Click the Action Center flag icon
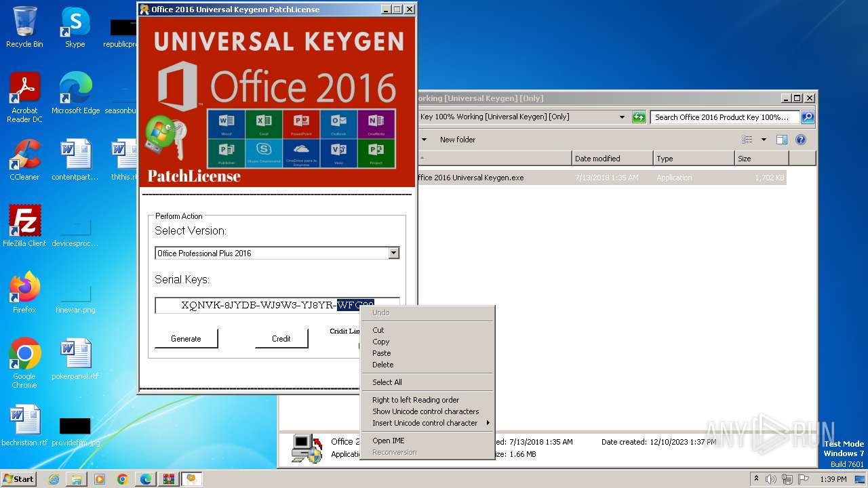The image size is (868, 488). pos(804,479)
